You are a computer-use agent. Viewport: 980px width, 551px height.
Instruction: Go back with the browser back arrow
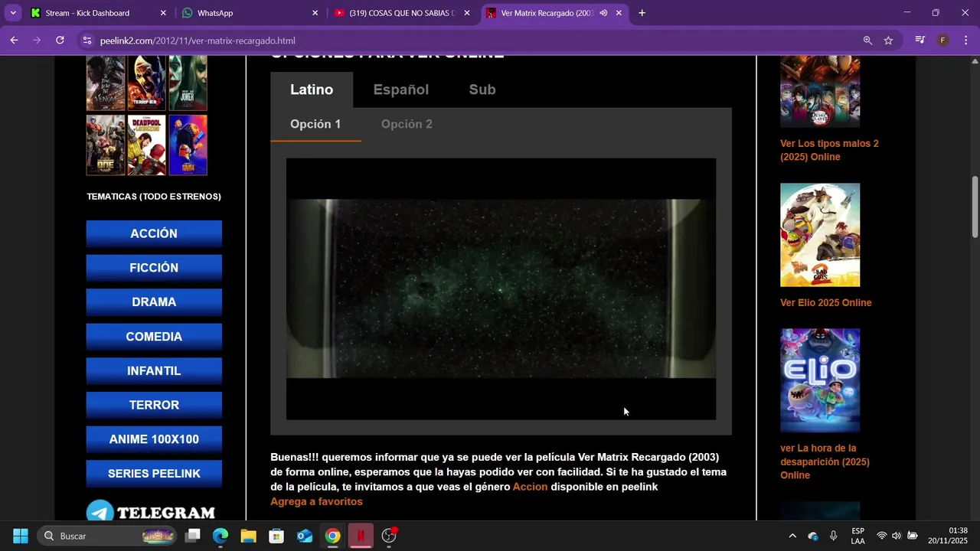(x=14, y=41)
